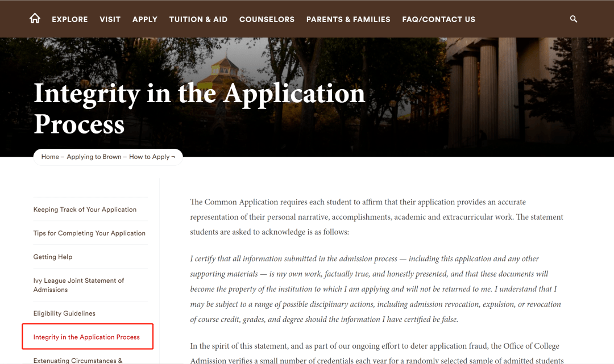Open the Parents & Families menu
This screenshot has width=614, height=364.
point(348,19)
